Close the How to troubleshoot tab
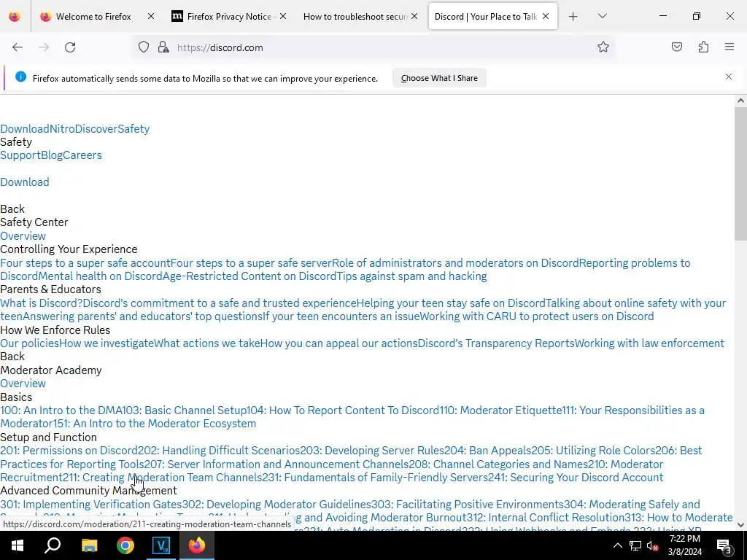The image size is (747, 560). 414,17
